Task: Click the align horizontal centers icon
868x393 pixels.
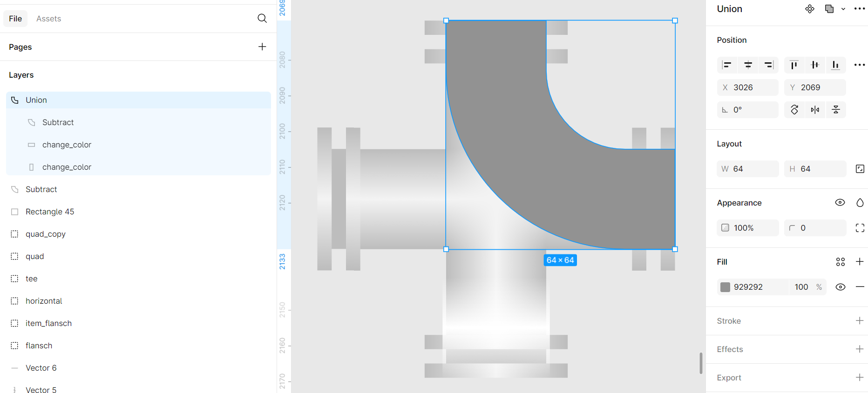Action: click(x=748, y=65)
